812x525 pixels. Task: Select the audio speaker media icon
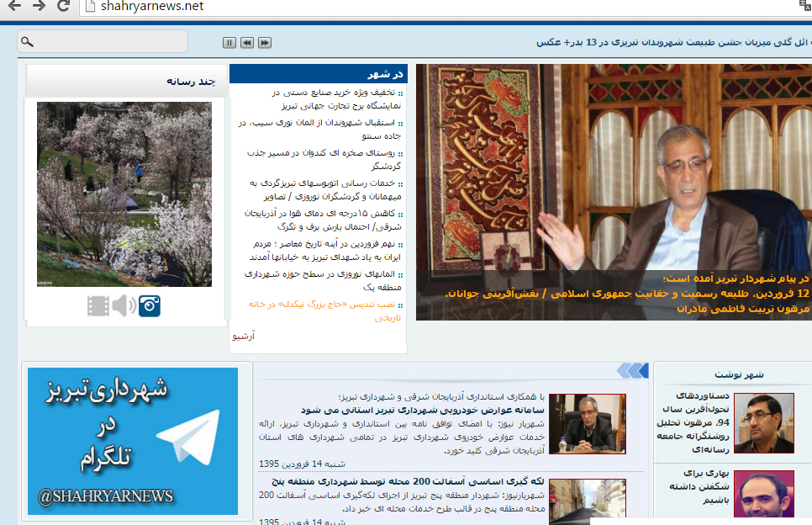tap(124, 305)
